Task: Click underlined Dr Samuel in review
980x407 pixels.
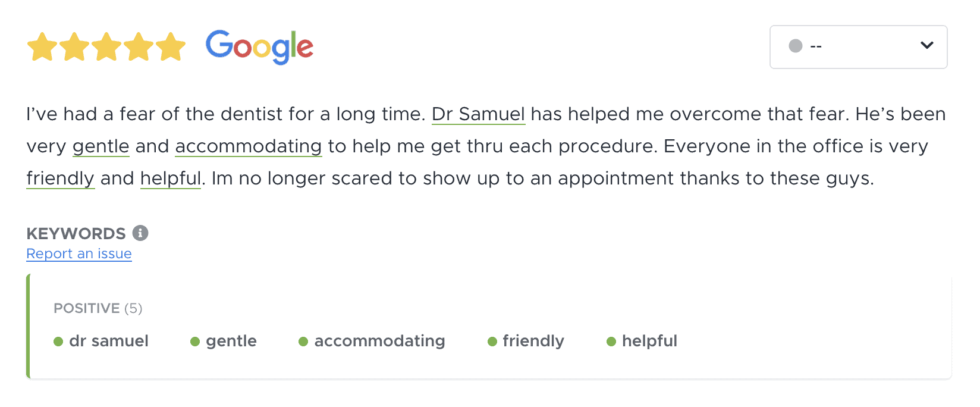Action: click(478, 114)
